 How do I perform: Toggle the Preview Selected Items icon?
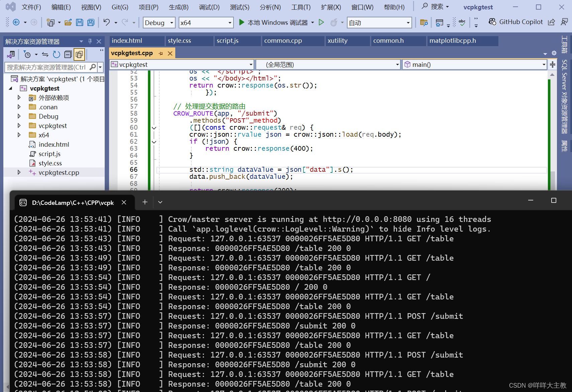tap(79, 54)
